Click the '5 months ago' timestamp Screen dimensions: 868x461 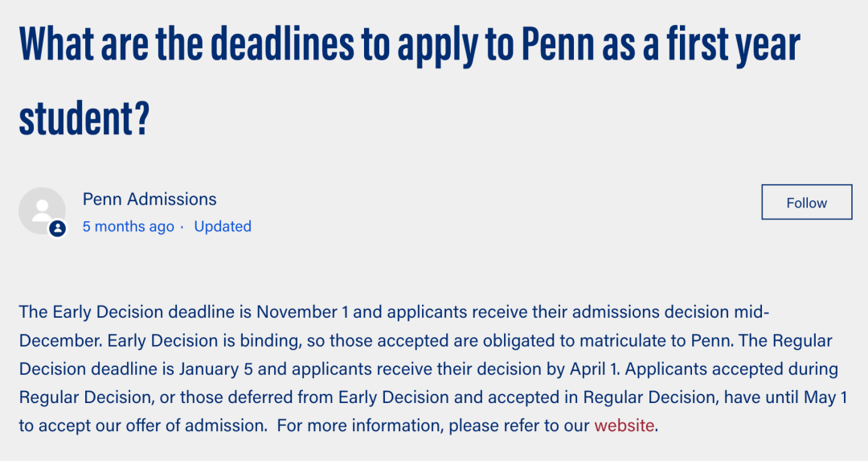(x=129, y=227)
